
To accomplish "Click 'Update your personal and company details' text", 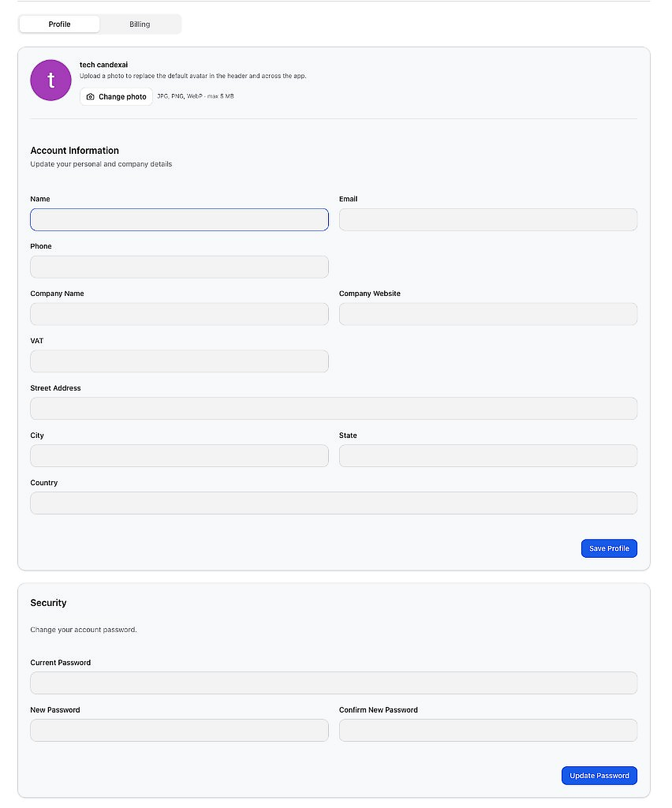I will [101, 164].
